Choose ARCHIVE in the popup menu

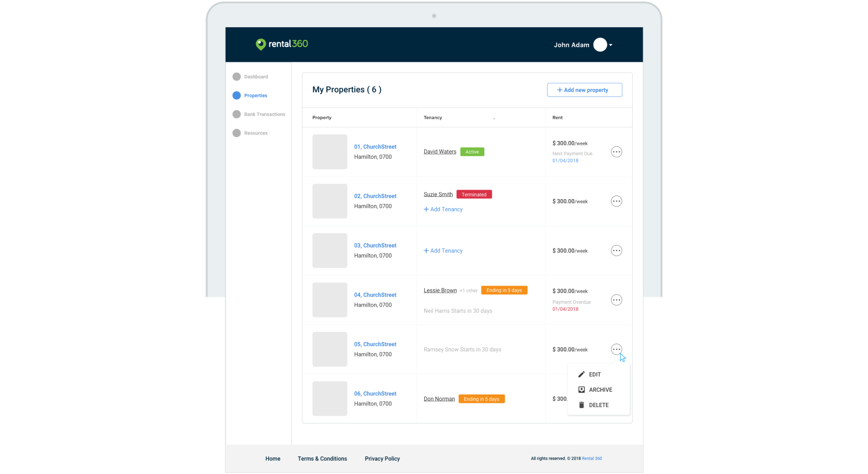click(600, 390)
